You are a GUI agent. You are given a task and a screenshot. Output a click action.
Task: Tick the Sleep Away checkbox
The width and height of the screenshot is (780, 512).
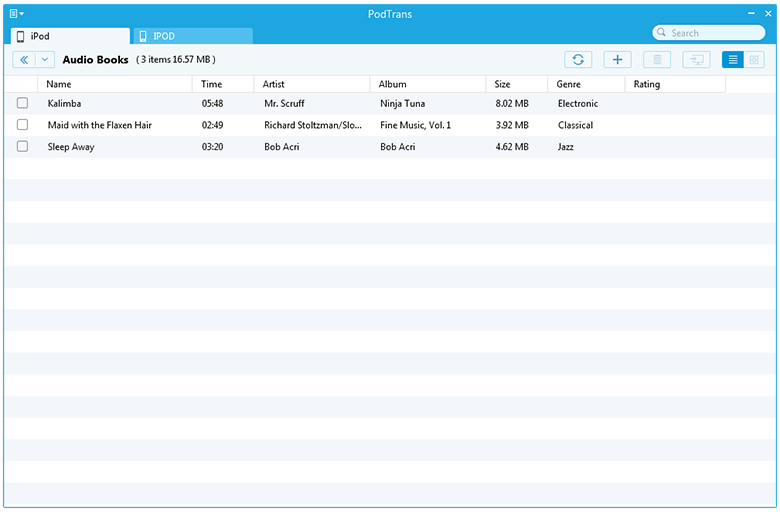click(22, 147)
